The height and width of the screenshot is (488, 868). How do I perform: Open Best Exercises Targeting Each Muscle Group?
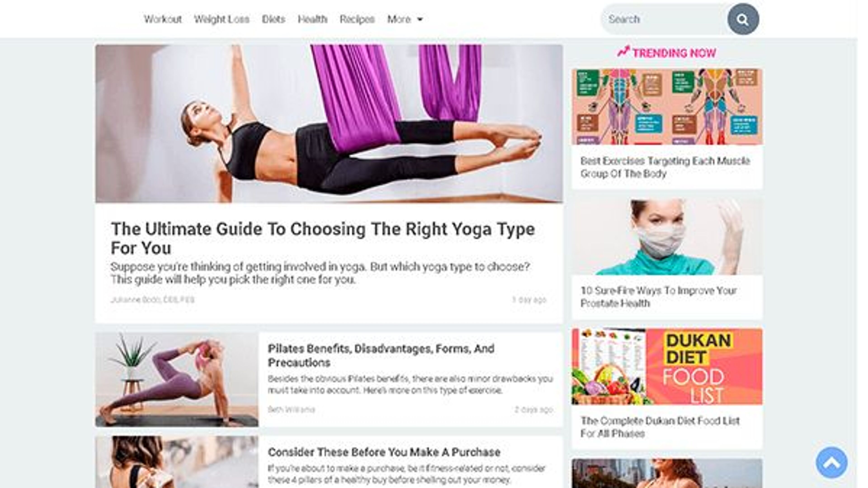click(665, 167)
